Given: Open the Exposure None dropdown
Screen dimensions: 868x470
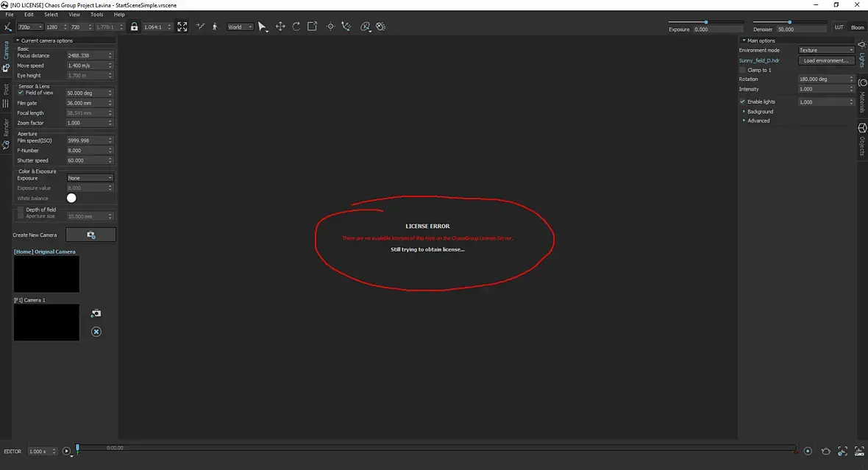Looking at the screenshot, I should coord(90,178).
